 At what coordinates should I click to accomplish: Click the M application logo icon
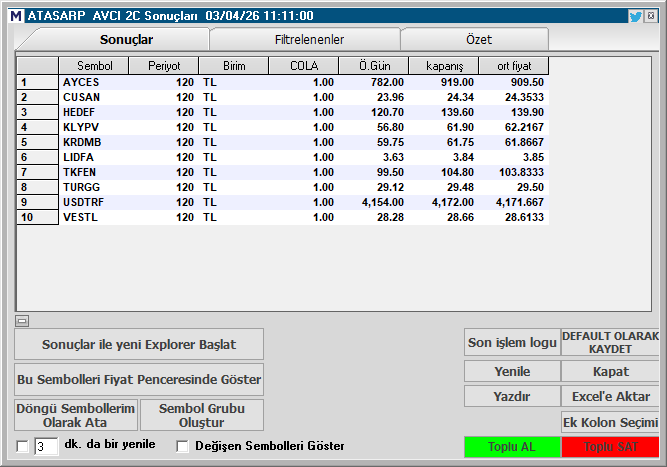(x=14, y=16)
